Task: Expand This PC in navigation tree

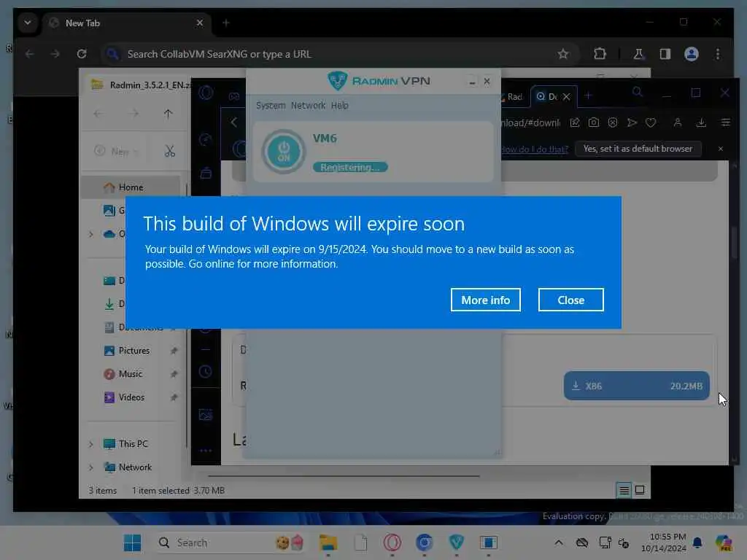Action: tap(91, 444)
